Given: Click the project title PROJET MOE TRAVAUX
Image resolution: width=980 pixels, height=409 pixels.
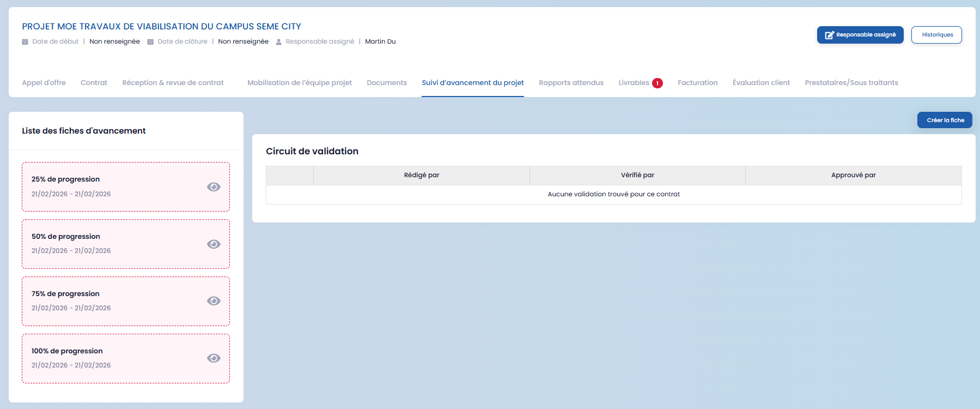Looking at the screenshot, I should (x=161, y=26).
